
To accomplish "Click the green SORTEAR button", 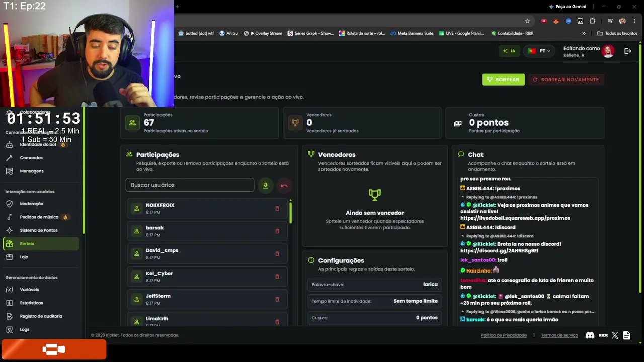I will 503,79.
